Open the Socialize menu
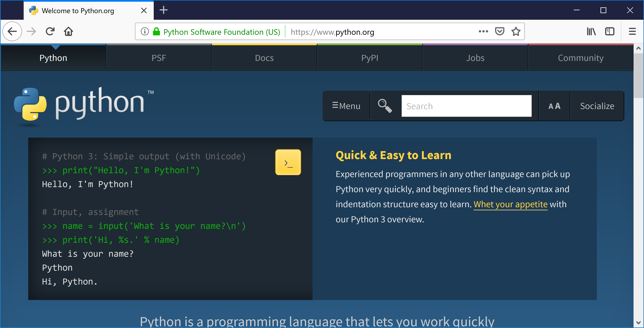644x328 pixels. (597, 106)
